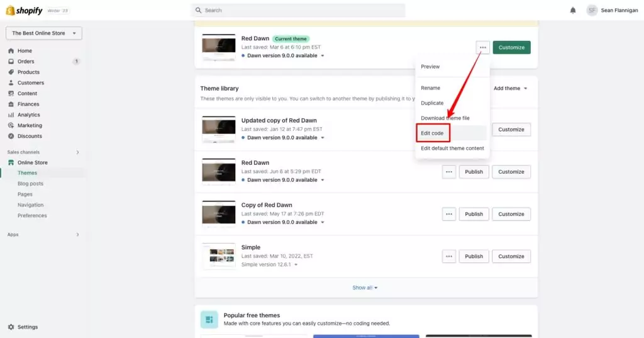This screenshot has width=644, height=338.
Task: Open the notifications bell
Action: (x=573, y=10)
